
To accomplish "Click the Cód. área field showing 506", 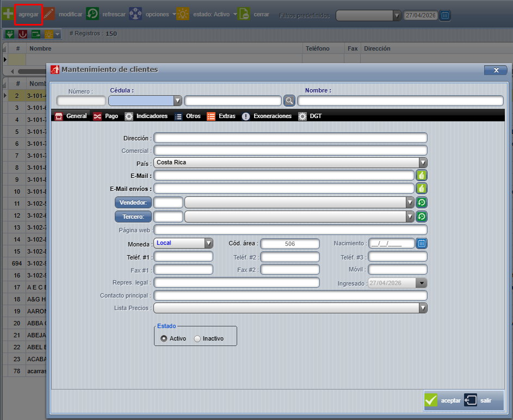I will [x=290, y=244].
